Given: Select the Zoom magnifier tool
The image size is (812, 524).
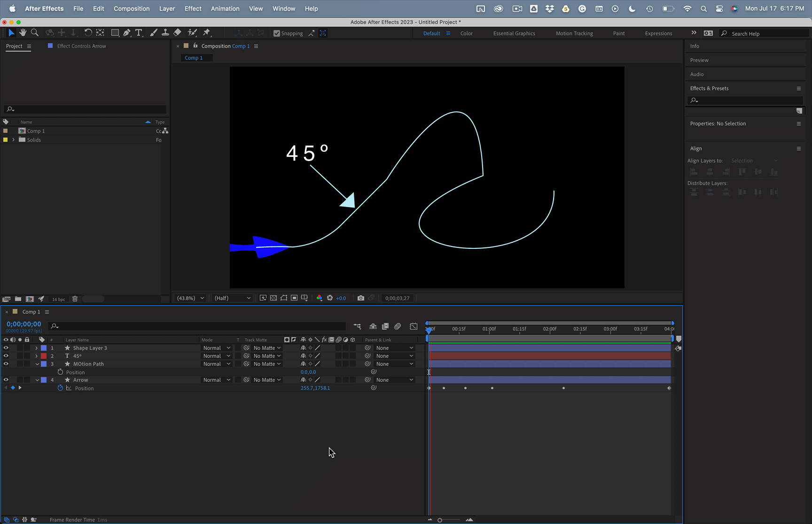Looking at the screenshot, I should [x=35, y=33].
